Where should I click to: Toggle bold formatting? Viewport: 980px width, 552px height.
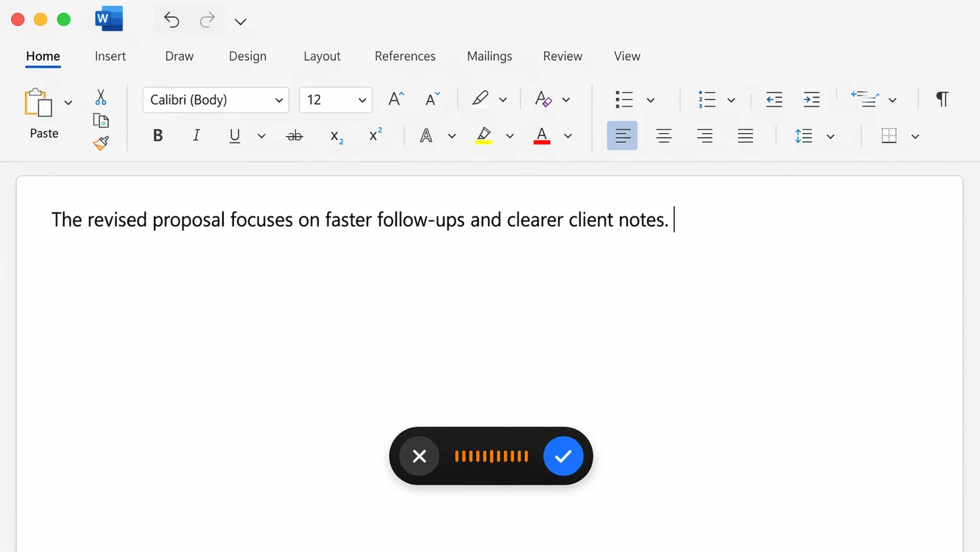pyautogui.click(x=157, y=135)
